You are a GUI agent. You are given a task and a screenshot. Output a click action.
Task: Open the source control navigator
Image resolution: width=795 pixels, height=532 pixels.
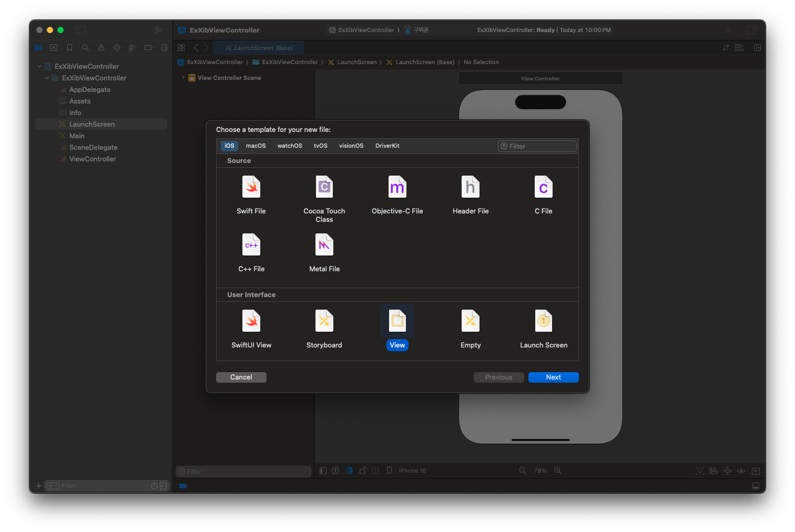point(54,48)
